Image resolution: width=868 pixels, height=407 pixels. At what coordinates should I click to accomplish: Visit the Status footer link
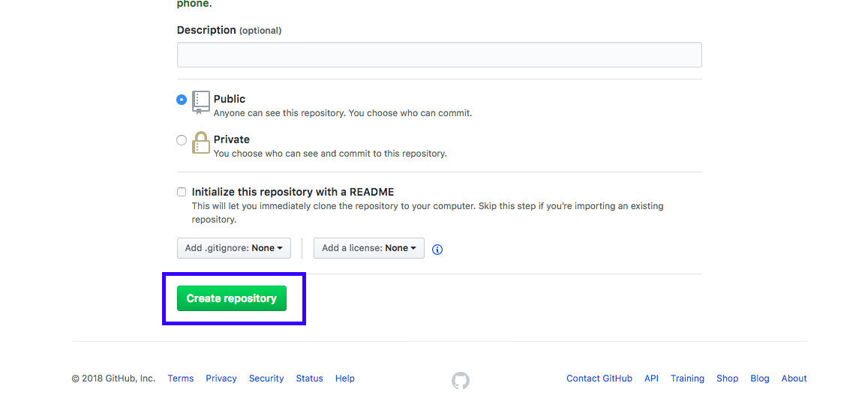point(309,379)
